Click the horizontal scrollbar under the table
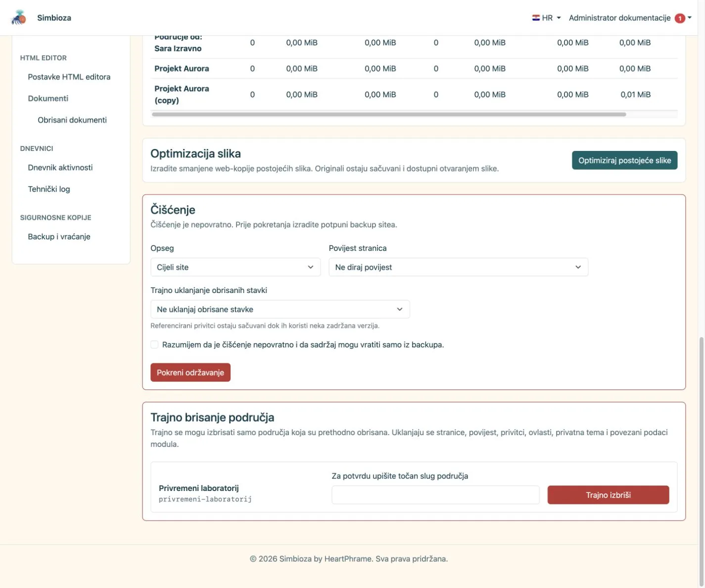The height and width of the screenshot is (588, 705). pyautogui.click(x=389, y=114)
